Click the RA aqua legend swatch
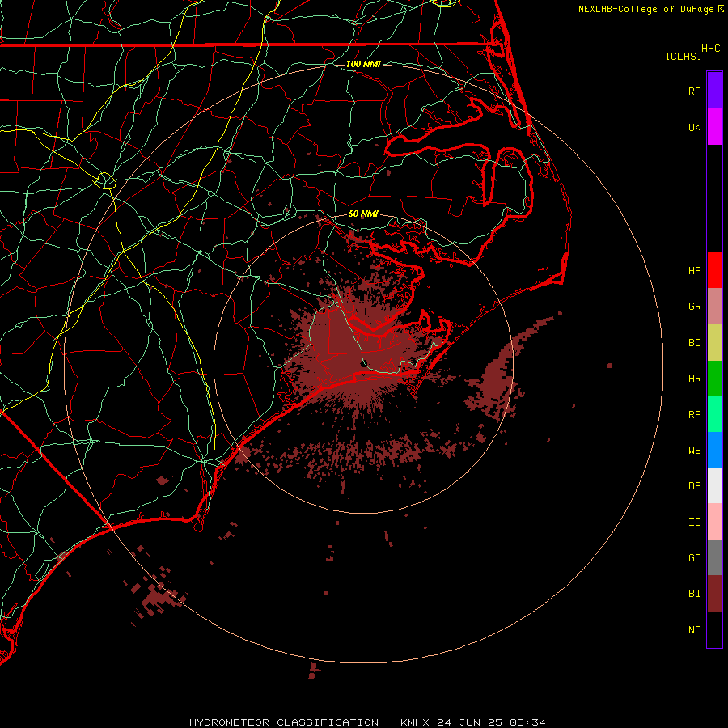The width and height of the screenshot is (728, 728). point(714,414)
